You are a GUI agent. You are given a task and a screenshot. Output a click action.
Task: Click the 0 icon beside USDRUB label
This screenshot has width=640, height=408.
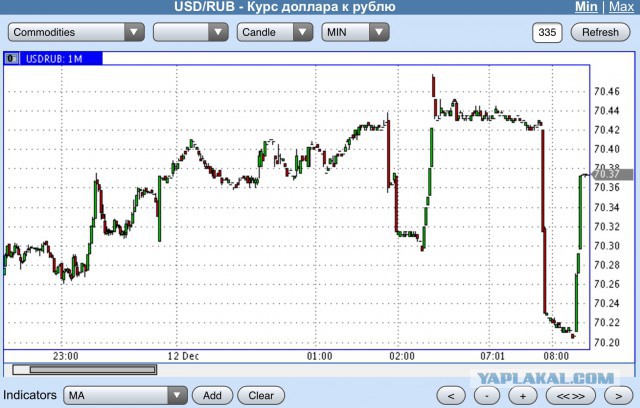[x=10, y=58]
